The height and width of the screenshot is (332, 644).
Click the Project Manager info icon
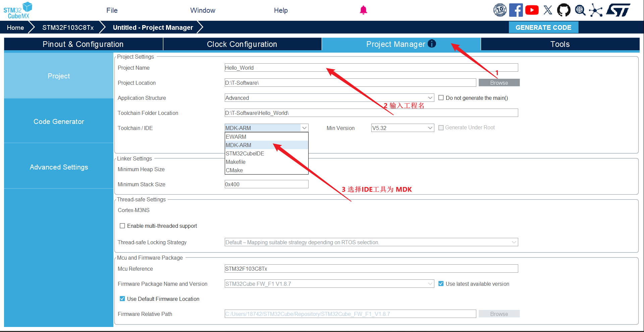432,44
